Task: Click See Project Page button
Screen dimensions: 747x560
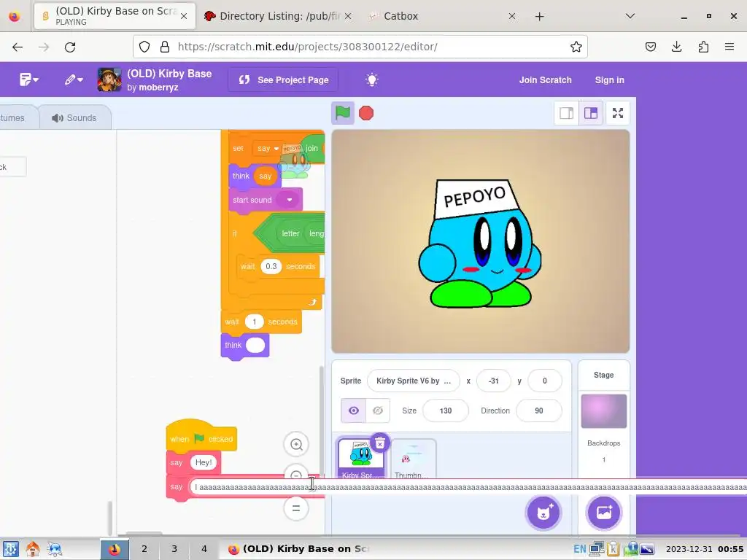Action: coord(284,80)
